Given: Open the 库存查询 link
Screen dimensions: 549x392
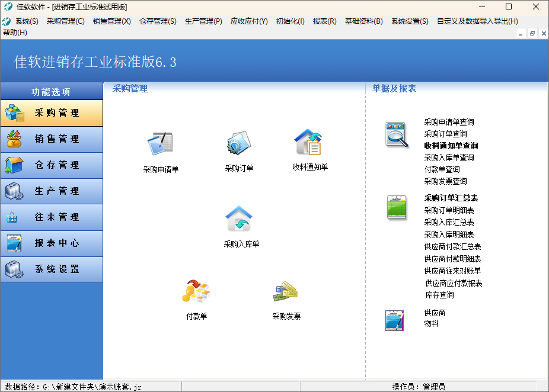Looking at the screenshot, I should point(439,295).
